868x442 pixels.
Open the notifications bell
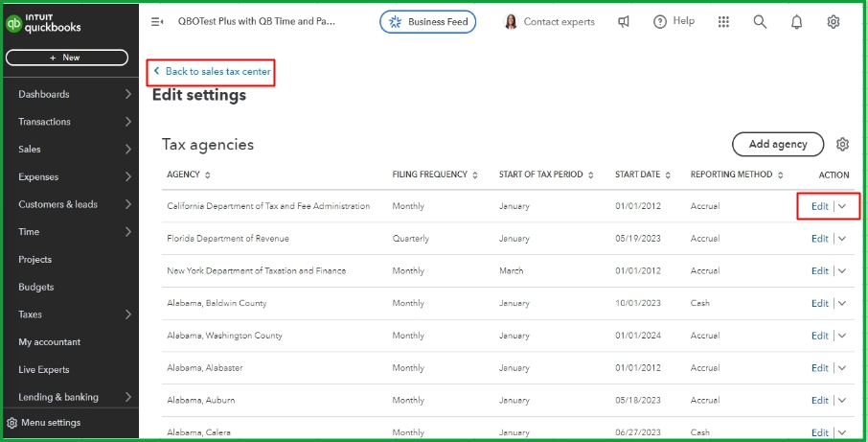796,22
